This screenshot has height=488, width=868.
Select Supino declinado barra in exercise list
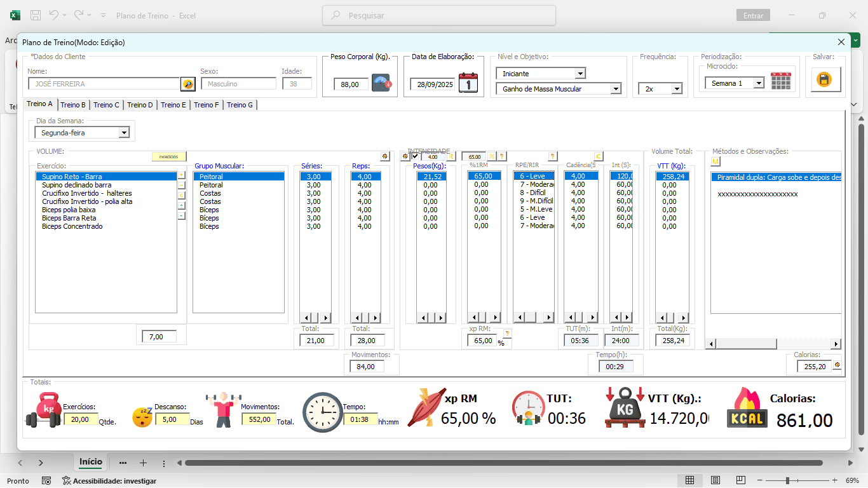pos(76,185)
